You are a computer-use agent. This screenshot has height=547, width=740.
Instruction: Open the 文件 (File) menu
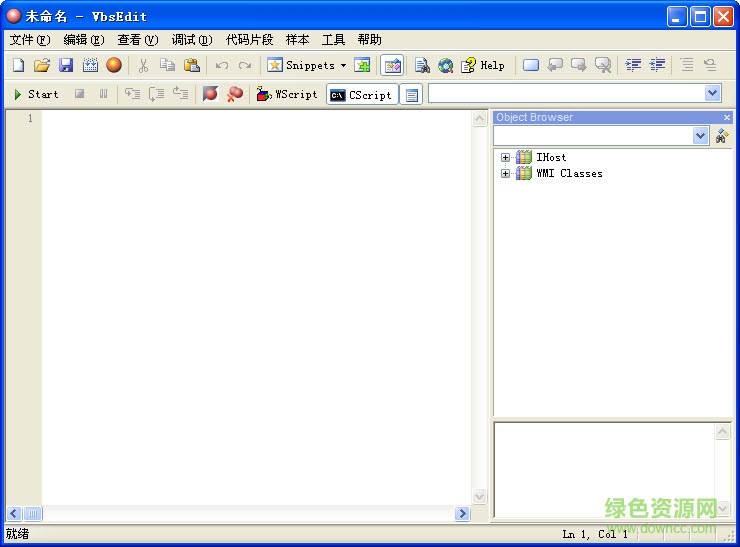[29, 40]
